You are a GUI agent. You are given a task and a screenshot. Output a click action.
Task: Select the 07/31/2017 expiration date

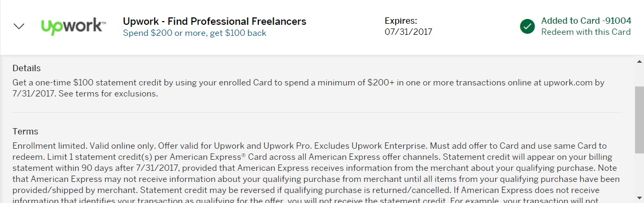click(408, 32)
